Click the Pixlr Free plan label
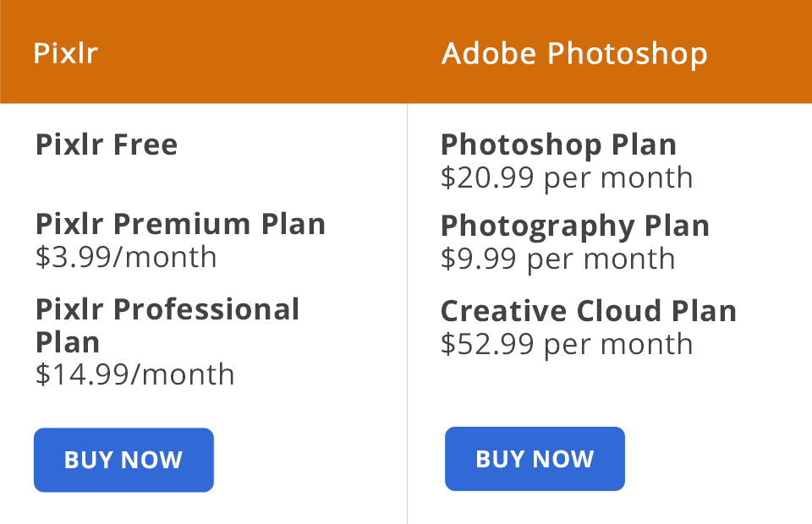Viewport: 812px width, 524px height. pyautogui.click(x=107, y=145)
